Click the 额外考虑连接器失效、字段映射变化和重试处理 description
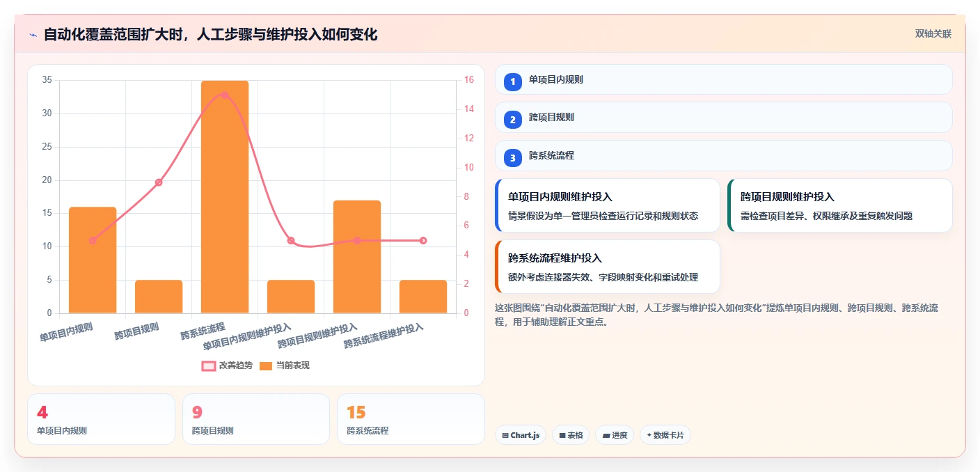980x472 pixels. point(603,278)
